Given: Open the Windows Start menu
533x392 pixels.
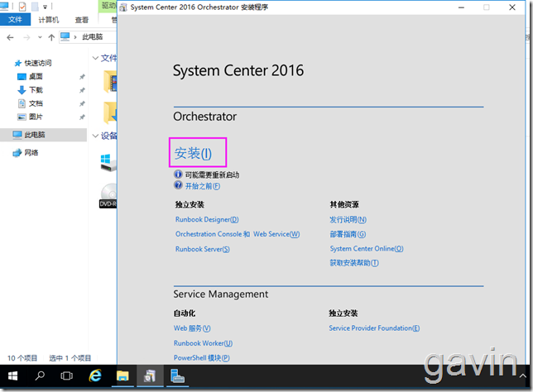Looking at the screenshot, I should click(x=13, y=375).
